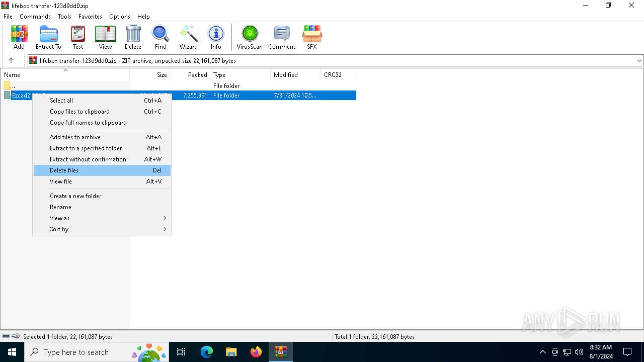Sort by the Type column header
This screenshot has height=362, width=644.
click(240, 75)
